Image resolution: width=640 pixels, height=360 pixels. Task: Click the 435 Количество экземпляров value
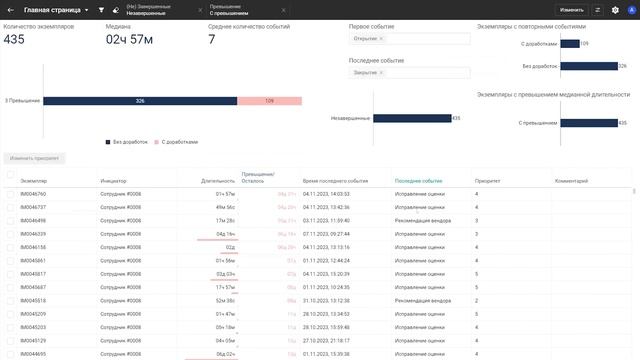coord(14,40)
